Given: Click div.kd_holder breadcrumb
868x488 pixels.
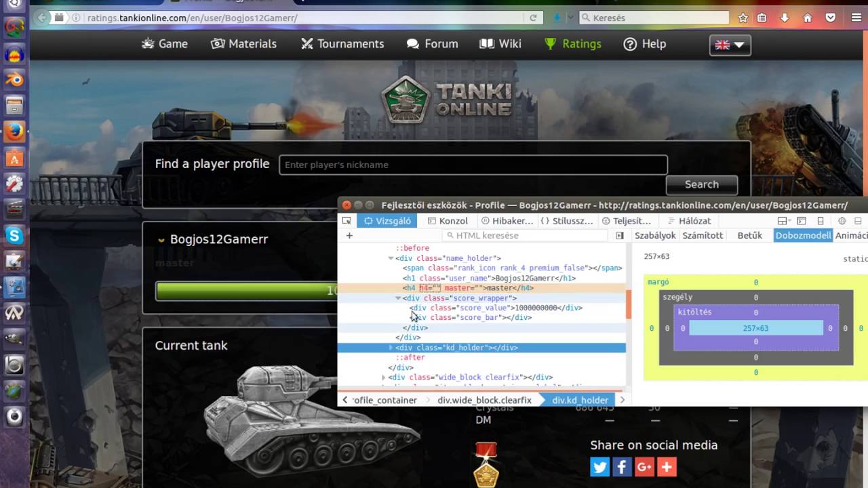Looking at the screenshot, I should point(580,401).
